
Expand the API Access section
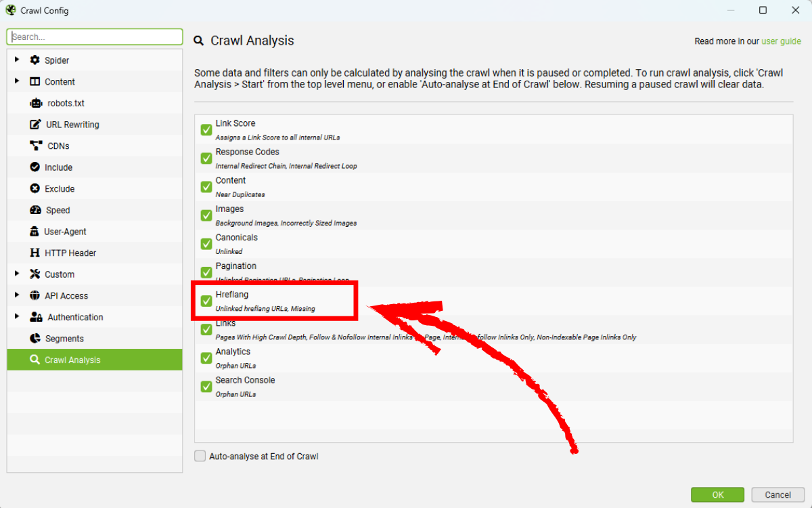click(x=17, y=295)
